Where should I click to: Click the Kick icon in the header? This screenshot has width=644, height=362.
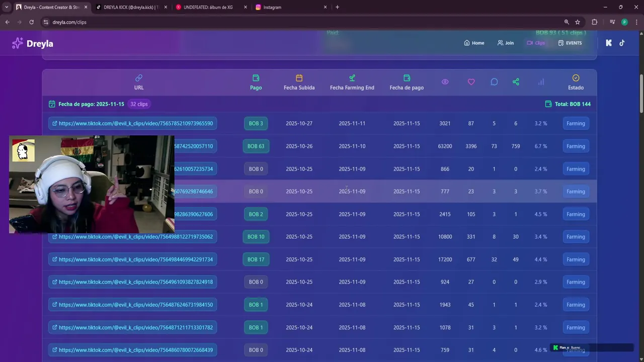click(x=609, y=43)
